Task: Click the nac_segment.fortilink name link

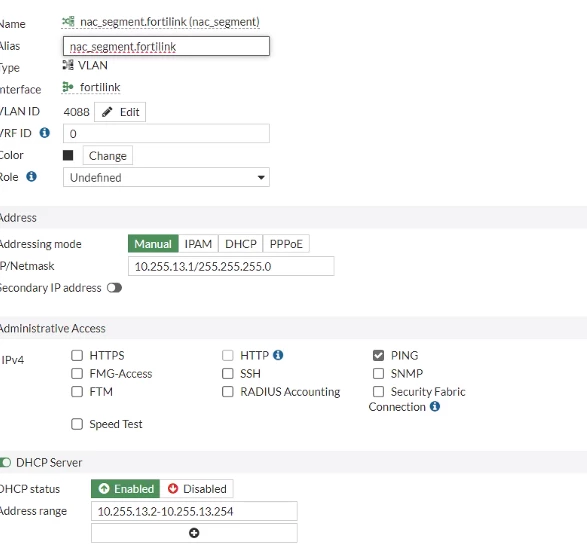Action: pos(170,22)
